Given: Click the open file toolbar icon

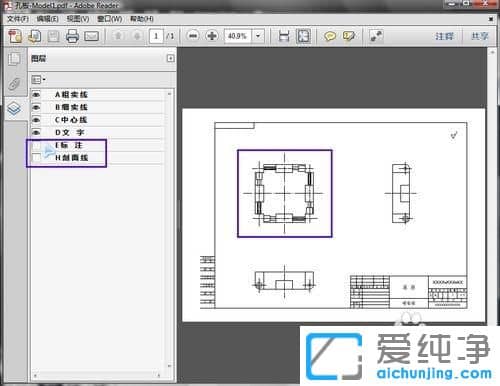Looking at the screenshot, I should tap(35, 36).
